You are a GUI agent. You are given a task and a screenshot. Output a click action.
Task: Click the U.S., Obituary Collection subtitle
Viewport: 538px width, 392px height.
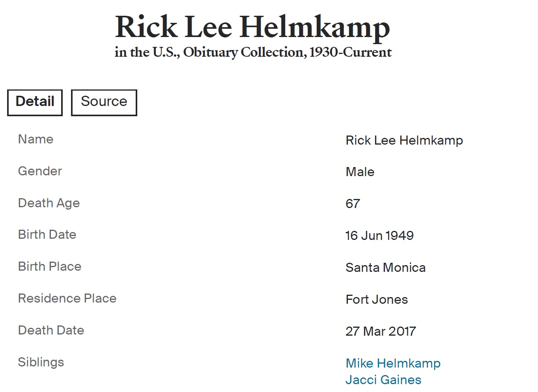coord(253,52)
